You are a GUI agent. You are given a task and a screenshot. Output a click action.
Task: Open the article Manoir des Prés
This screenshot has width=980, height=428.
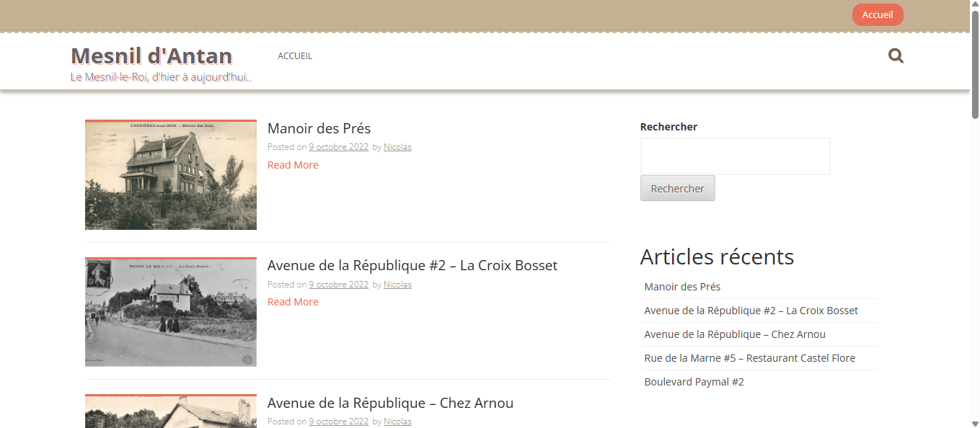pyautogui.click(x=319, y=128)
